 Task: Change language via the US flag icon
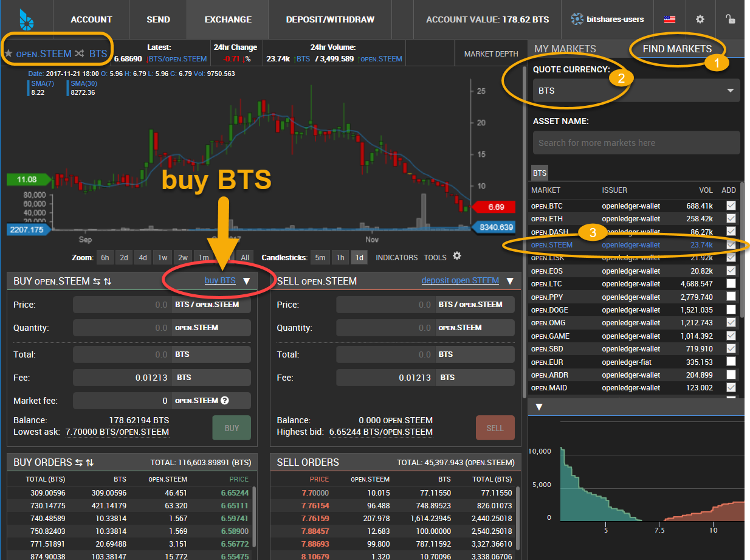pos(670,19)
